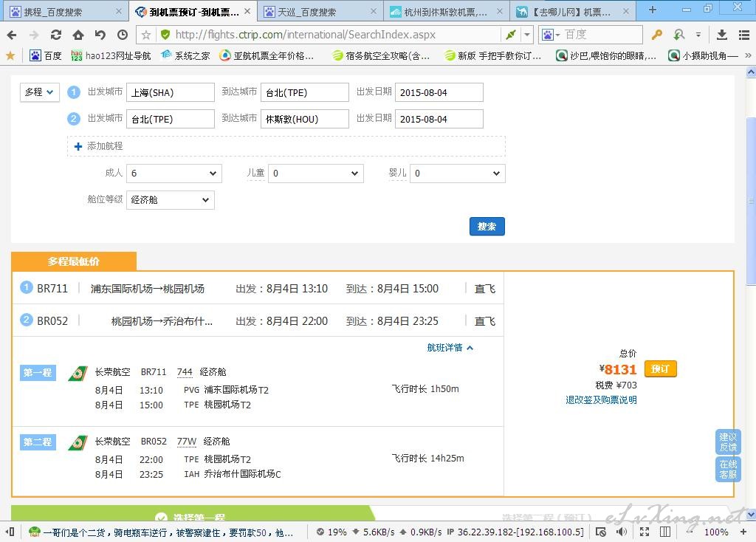Click the green search magnifier toolbar icon
756x542 pixels.
click(x=679, y=35)
